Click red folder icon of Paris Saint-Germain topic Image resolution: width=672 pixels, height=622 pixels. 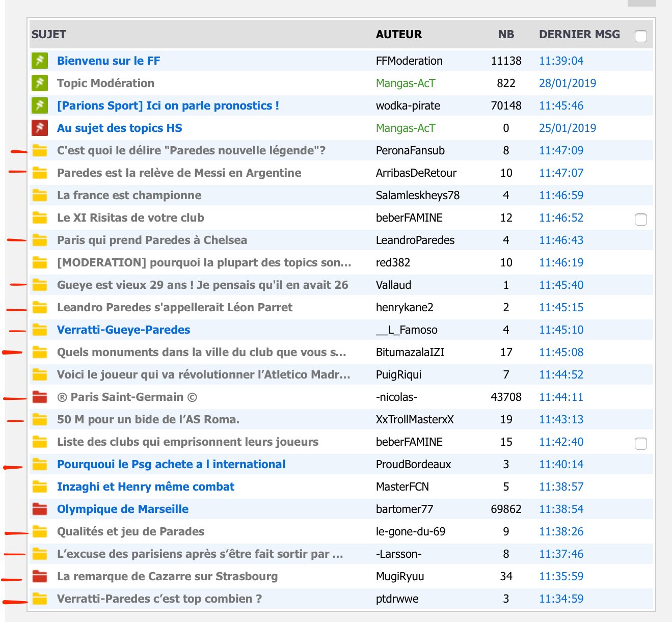(40, 397)
